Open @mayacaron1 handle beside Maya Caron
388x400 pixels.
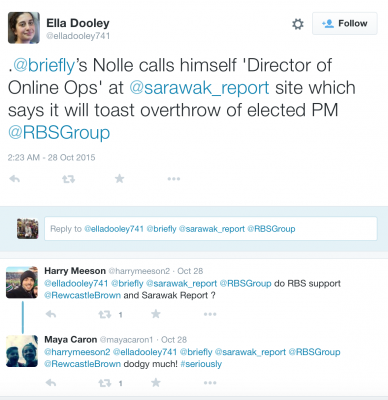click(126, 340)
